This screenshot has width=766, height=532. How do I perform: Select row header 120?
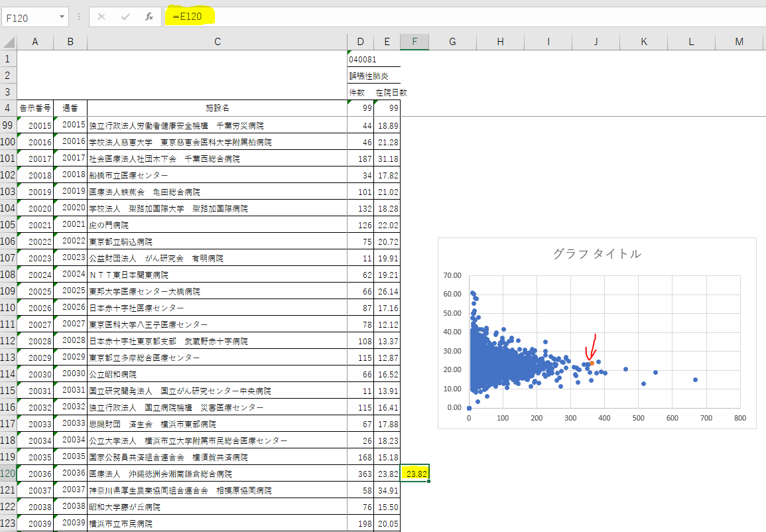(x=8, y=474)
